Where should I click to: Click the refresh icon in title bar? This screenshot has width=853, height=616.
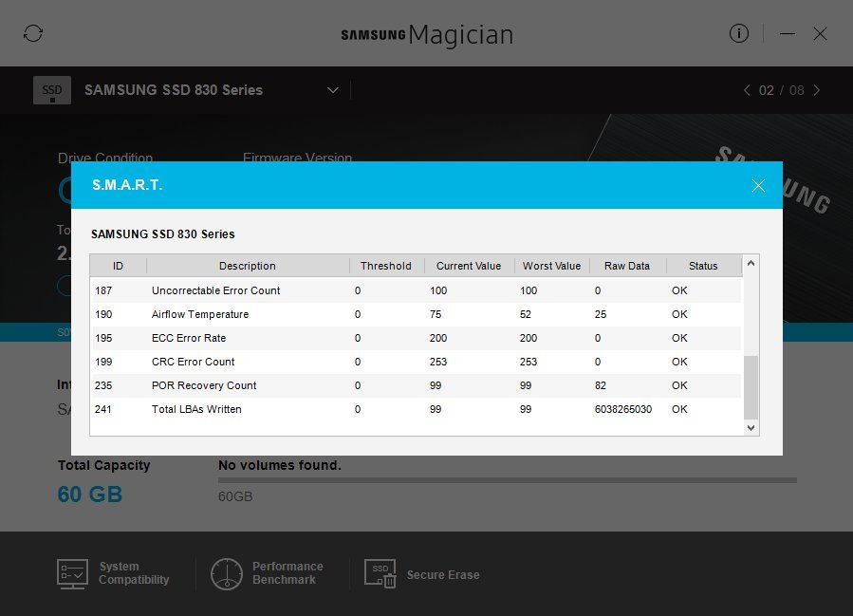[x=33, y=33]
